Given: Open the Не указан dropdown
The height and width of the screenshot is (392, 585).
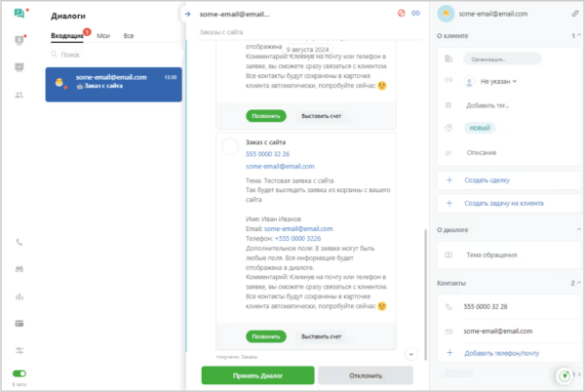Looking at the screenshot, I should tap(498, 81).
